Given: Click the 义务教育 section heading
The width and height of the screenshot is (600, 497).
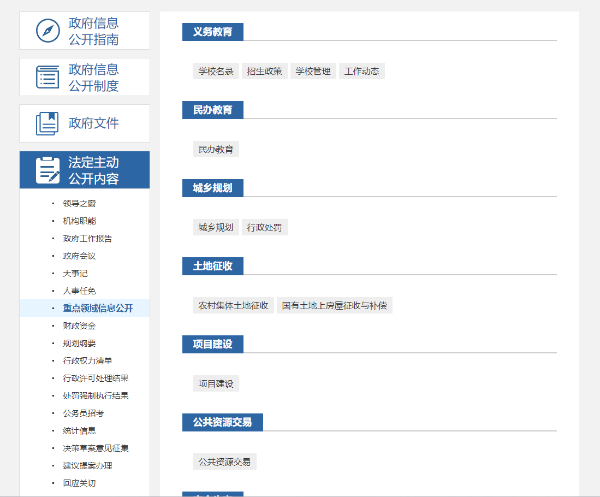Looking at the screenshot, I should pos(212,32).
